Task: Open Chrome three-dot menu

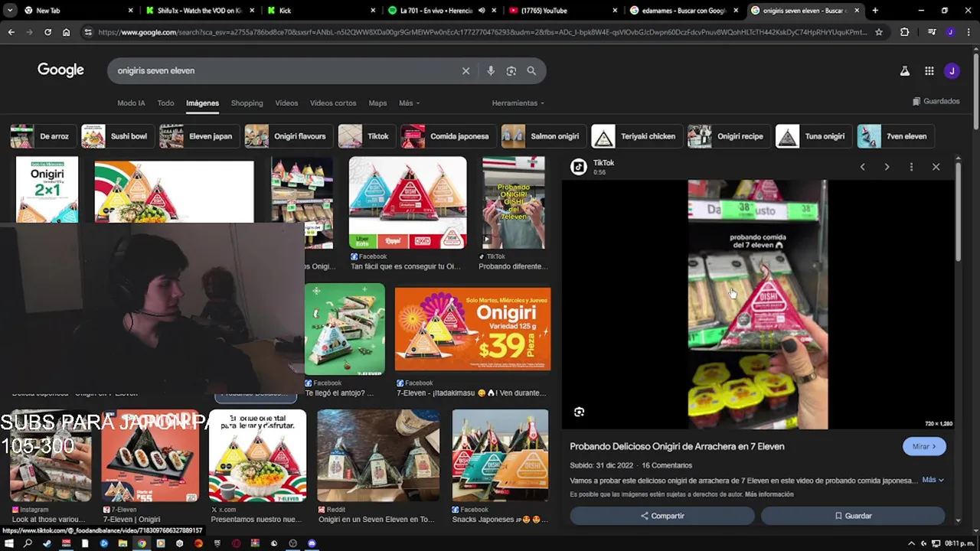Action: [969, 32]
